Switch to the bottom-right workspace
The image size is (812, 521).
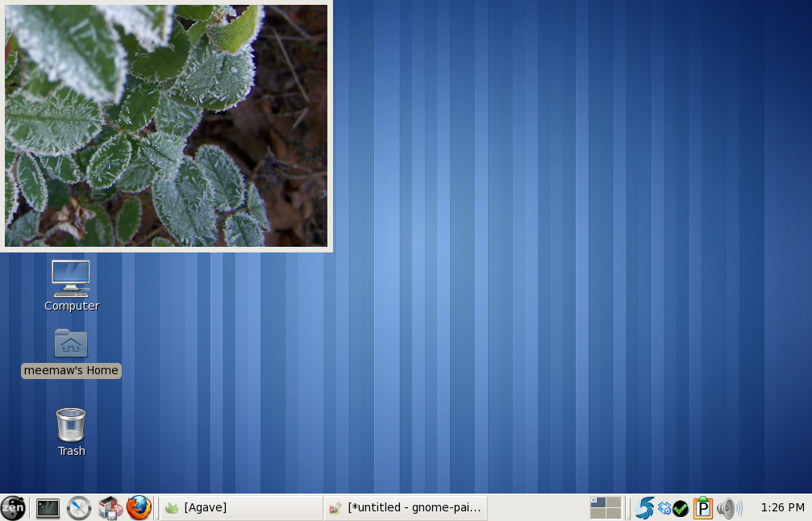point(614,513)
